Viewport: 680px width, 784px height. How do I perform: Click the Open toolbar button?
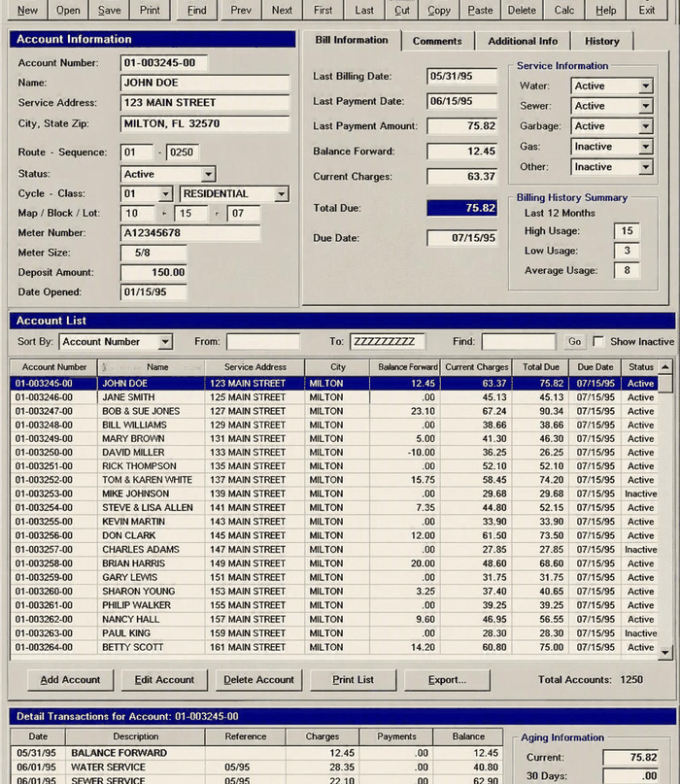coord(68,10)
